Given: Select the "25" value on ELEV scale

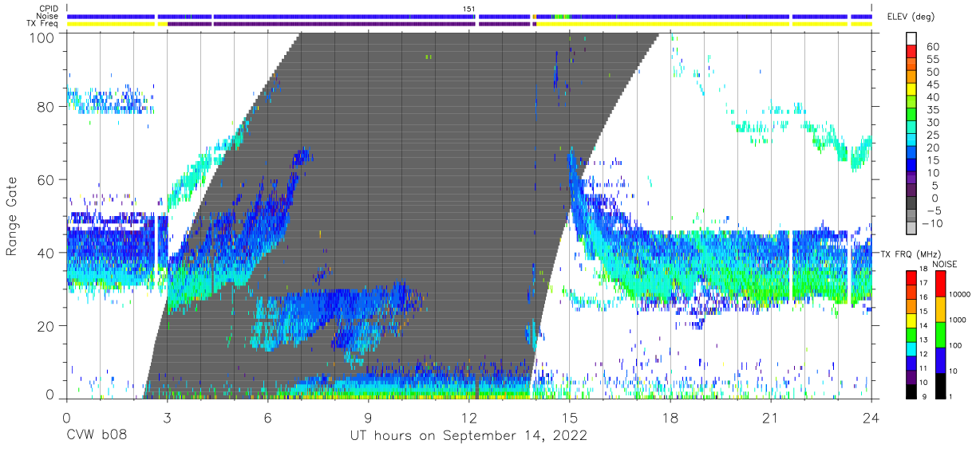Looking at the screenshot, I should click(933, 135).
